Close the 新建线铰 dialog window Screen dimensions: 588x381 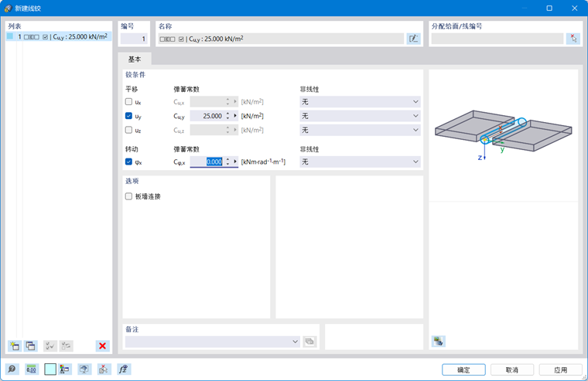click(575, 8)
